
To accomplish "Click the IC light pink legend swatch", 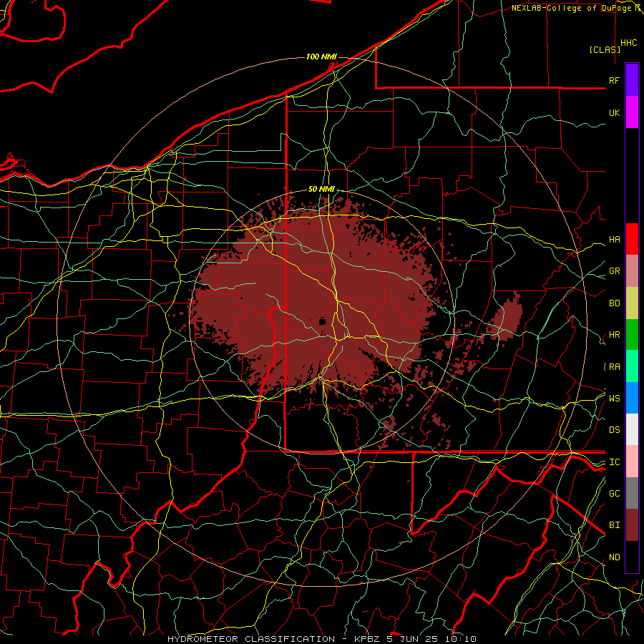I will (x=632, y=462).
